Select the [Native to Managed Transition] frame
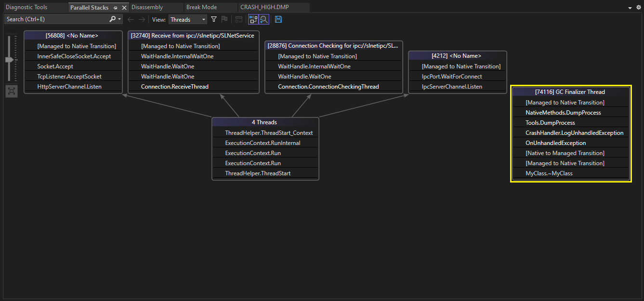The image size is (644, 301). tap(571, 153)
